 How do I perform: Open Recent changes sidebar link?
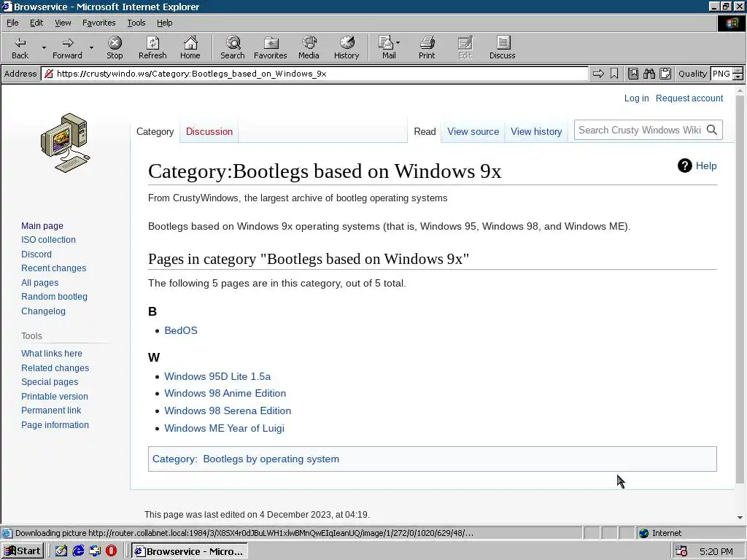click(x=53, y=268)
